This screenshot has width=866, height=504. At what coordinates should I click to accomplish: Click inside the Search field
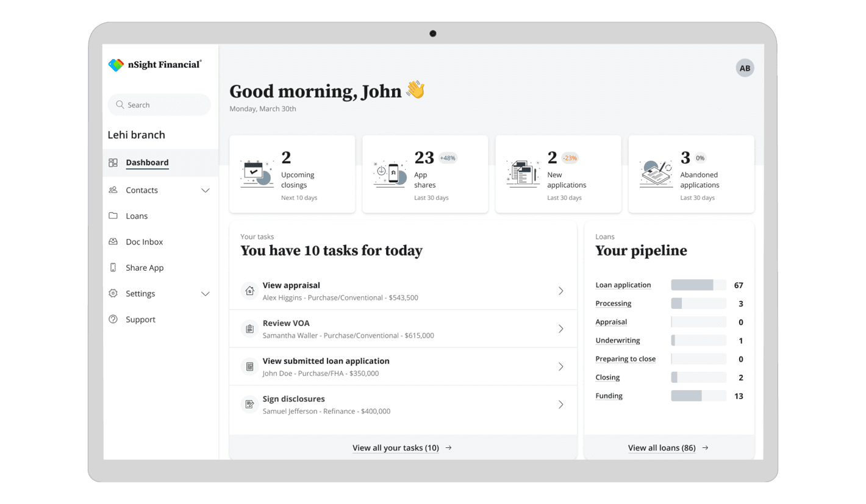(159, 104)
